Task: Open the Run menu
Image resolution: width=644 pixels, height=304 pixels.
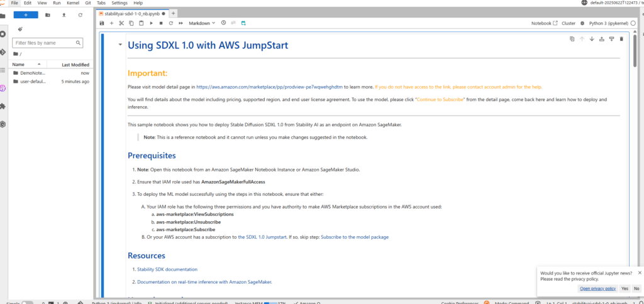Action: [x=57, y=3]
